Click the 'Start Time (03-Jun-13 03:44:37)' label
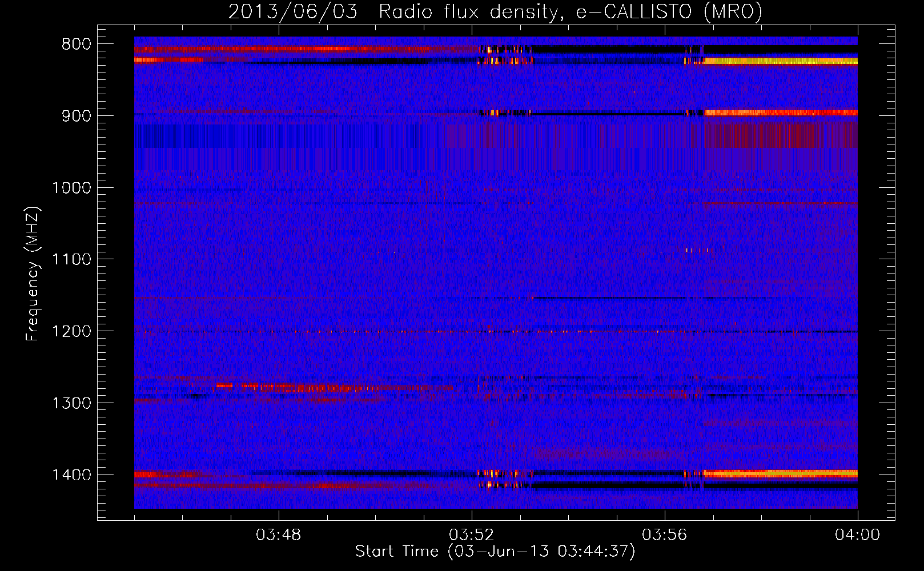This screenshot has height=571, width=924. (495, 552)
